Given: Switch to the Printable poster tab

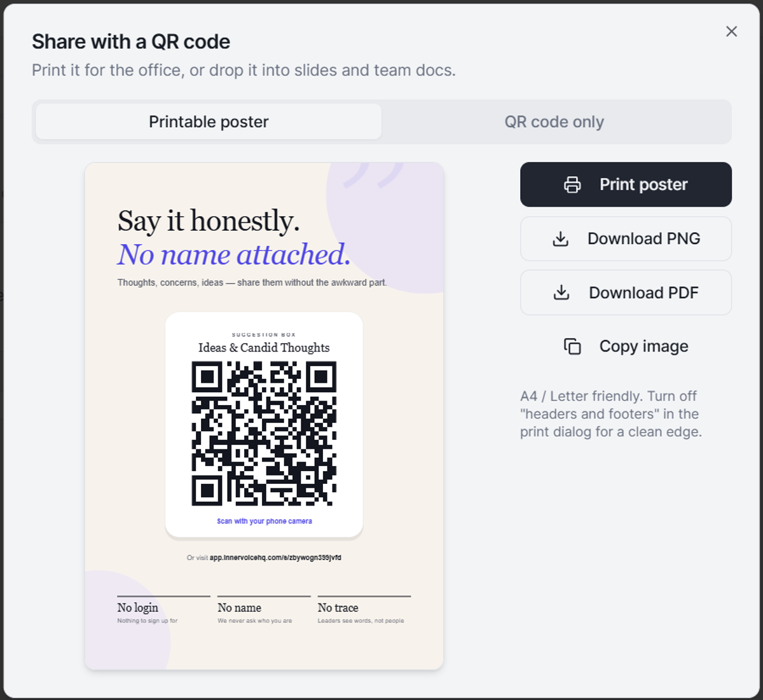Looking at the screenshot, I should point(209,121).
